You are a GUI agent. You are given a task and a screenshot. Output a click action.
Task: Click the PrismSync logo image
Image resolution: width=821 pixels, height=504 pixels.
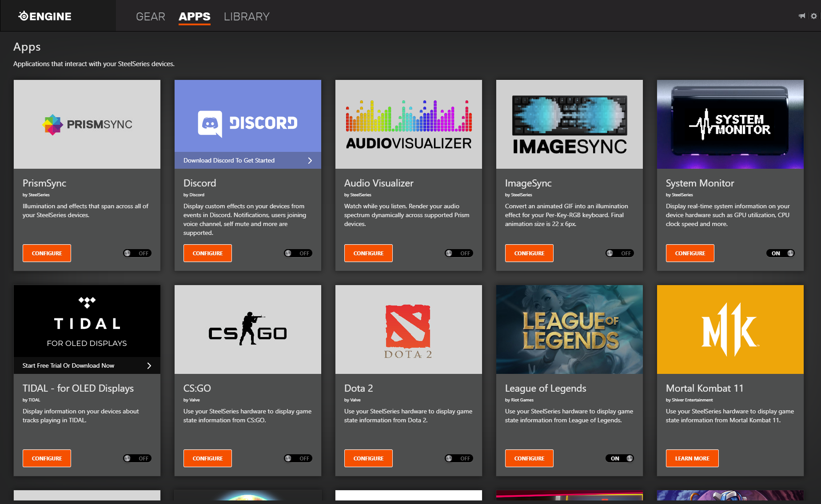point(87,124)
